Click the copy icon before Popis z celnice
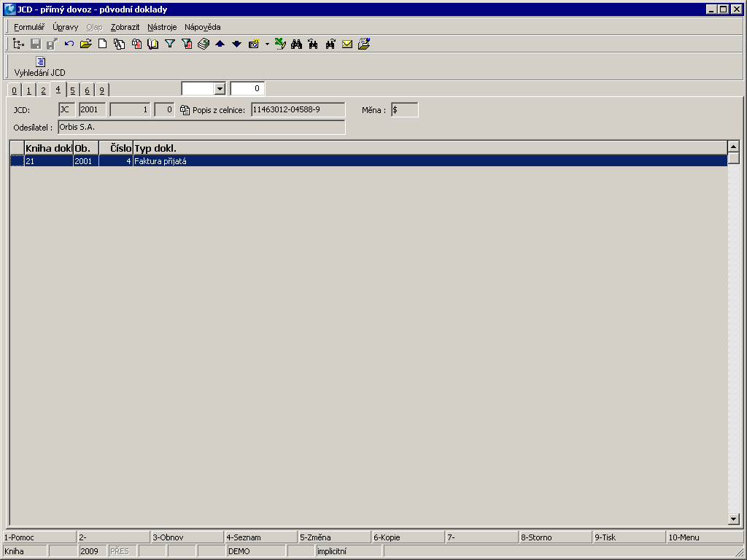Viewport: 747px width, 560px height. pyautogui.click(x=185, y=110)
